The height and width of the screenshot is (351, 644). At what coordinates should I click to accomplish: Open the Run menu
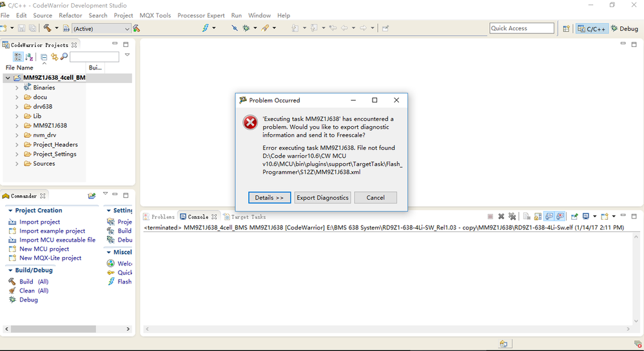click(236, 15)
